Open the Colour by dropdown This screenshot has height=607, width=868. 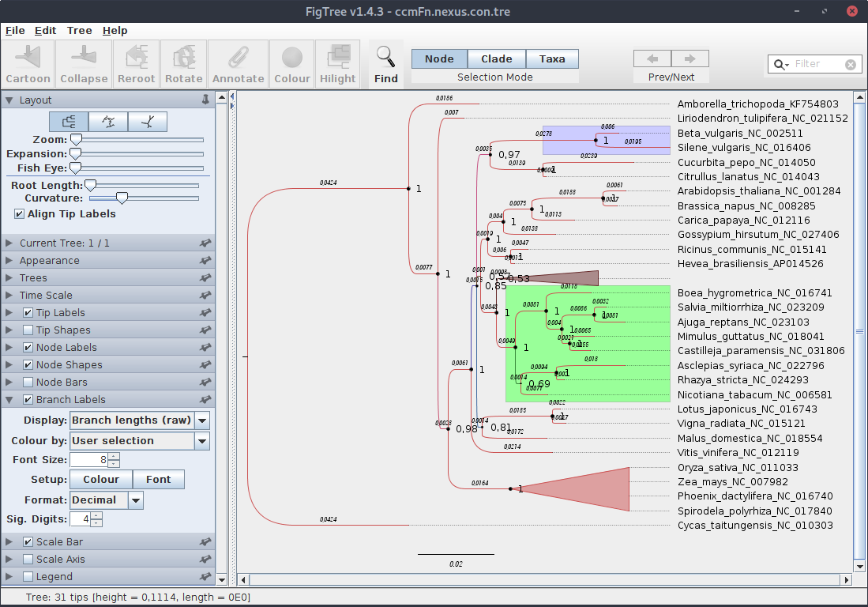[x=140, y=441]
